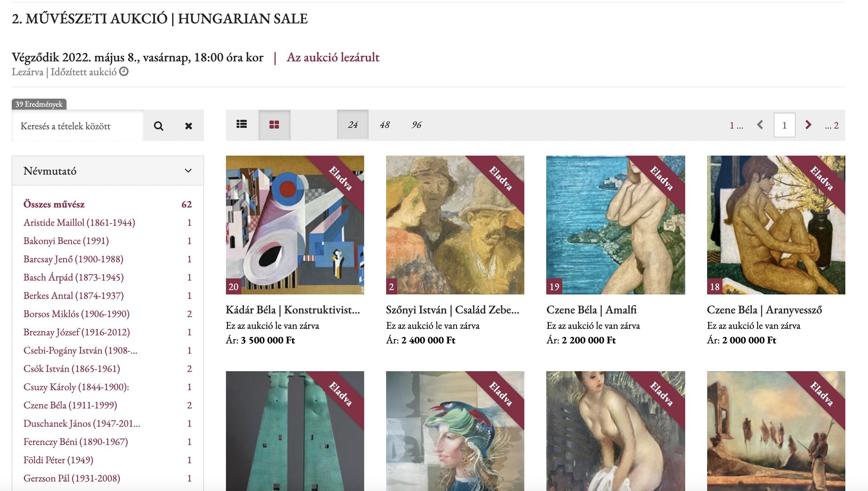868x491 pixels.
Task: Go to previous page arrow
Action: click(x=760, y=125)
